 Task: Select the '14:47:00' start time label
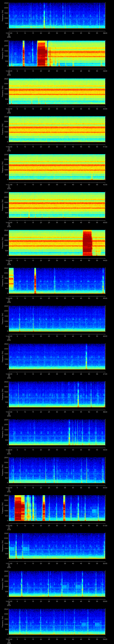click(9, 412)
